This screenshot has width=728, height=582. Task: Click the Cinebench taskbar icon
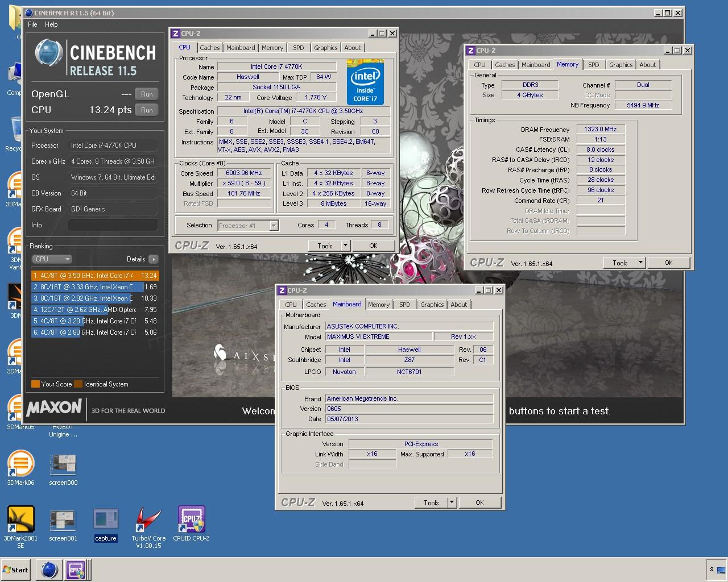pyautogui.click(x=49, y=569)
